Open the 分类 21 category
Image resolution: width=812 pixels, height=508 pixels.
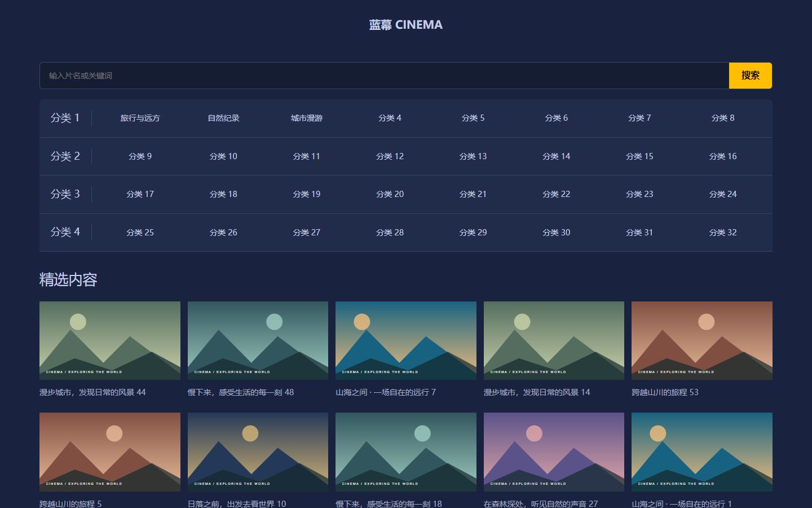(x=473, y=194)
